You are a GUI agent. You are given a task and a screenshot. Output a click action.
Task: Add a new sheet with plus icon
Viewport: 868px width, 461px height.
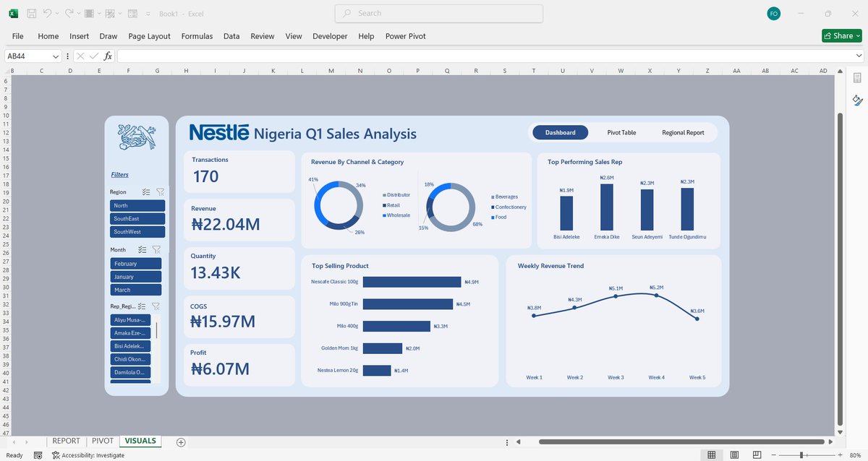pos(181,441)
